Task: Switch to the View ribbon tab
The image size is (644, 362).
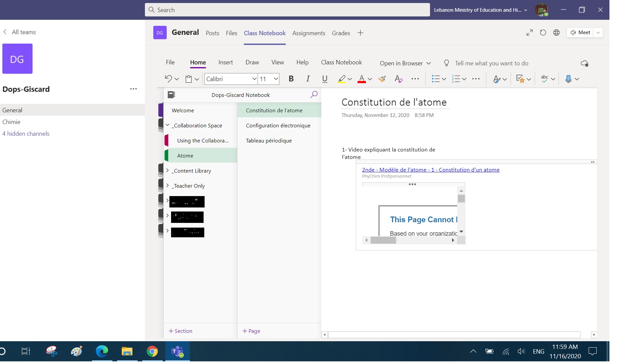Action: point(278,62)
